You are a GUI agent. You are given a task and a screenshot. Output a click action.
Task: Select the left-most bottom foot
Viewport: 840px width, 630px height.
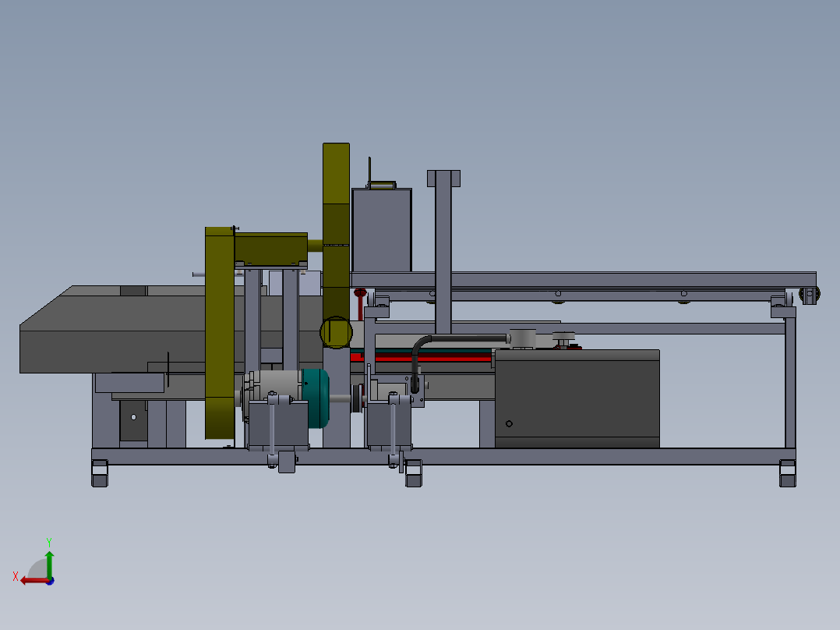click(100, 473)
